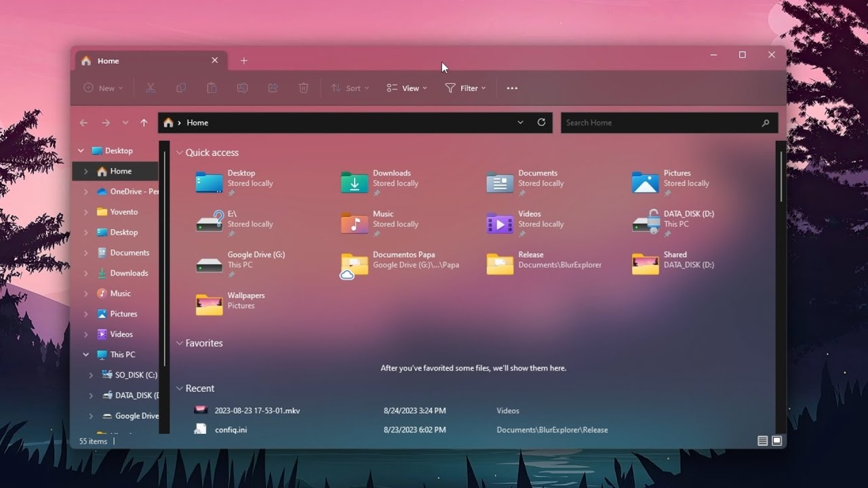Open the See more ellipsis menu
Image resolution: width=868 pixels, height=488 pixels.
point(512,88)
